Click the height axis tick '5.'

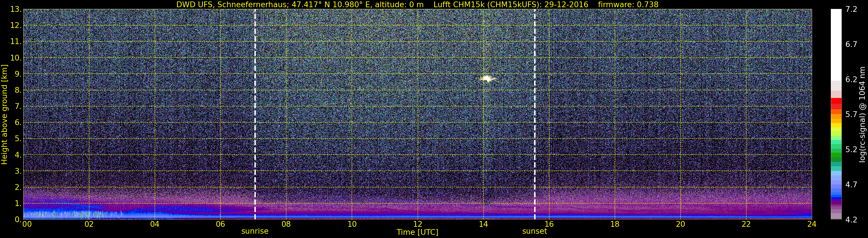pyautogui.click(x=18, y=139)
